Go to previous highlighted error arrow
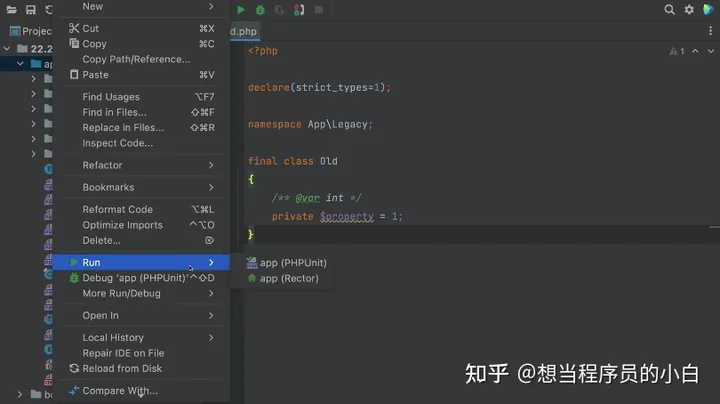 pos(695,51)
